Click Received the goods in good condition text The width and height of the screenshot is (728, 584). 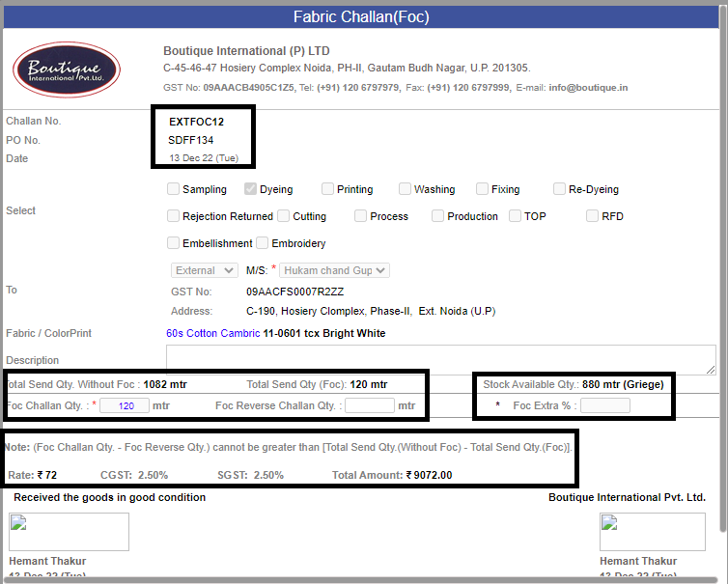[x=109, y=498]
